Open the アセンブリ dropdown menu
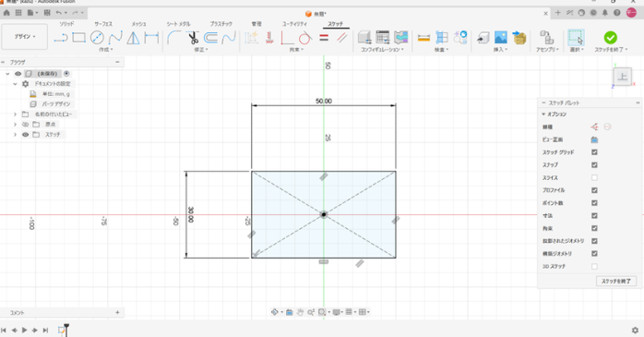The width and height of the screenshot is (644, 337). pyautogui.click(x=547, y=49)
